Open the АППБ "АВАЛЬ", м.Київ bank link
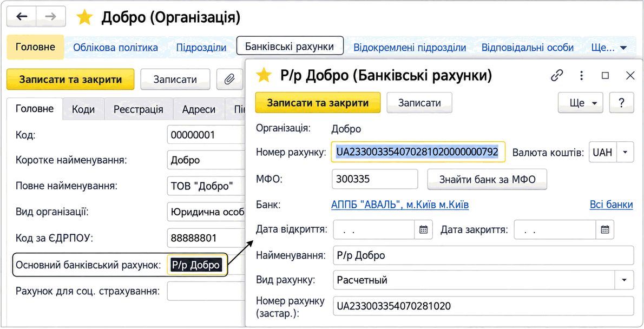This screenshot has width=644, height=329. click(400, 205)
